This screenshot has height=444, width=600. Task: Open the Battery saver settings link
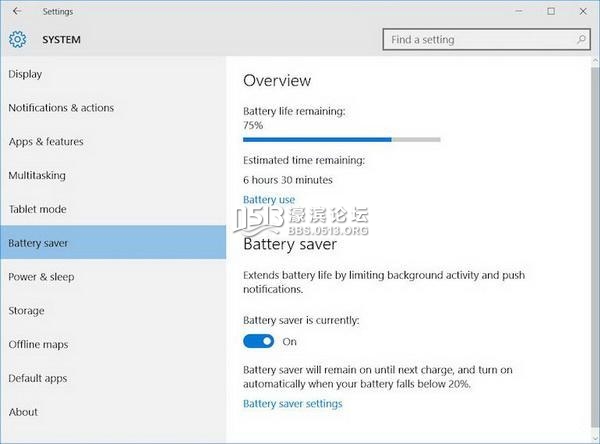[x=292, y=404]
